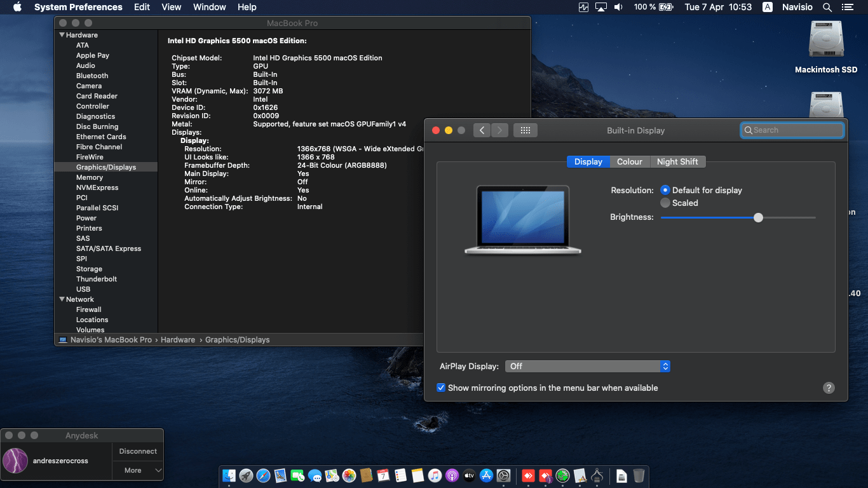
Task: Open the Trash in the dock
Action: (639, 475)
